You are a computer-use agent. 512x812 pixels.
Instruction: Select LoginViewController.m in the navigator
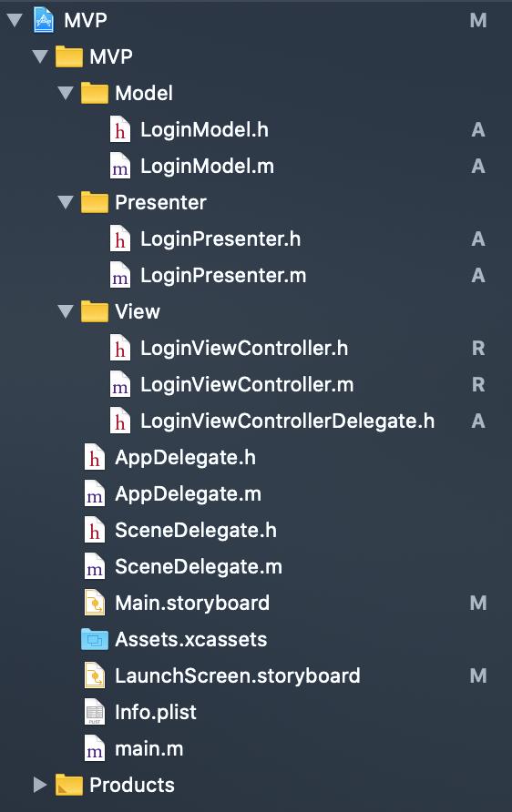(x=247, y=385)
